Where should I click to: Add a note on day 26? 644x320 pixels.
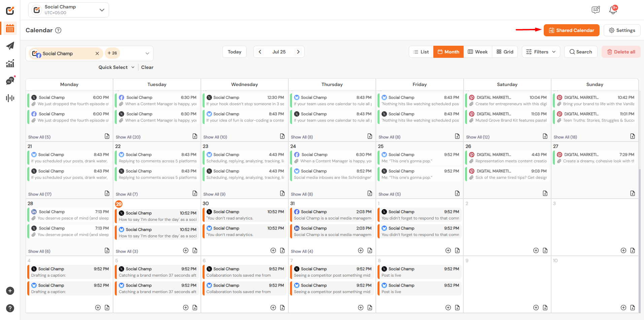click(545, 193)
